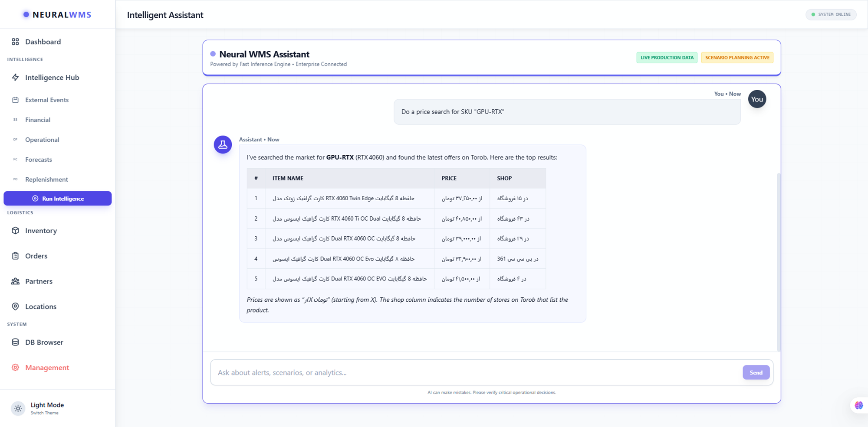Click the Send button
Image resolution: width=868 pixels, height=427 pixels.
pos(756,372)
